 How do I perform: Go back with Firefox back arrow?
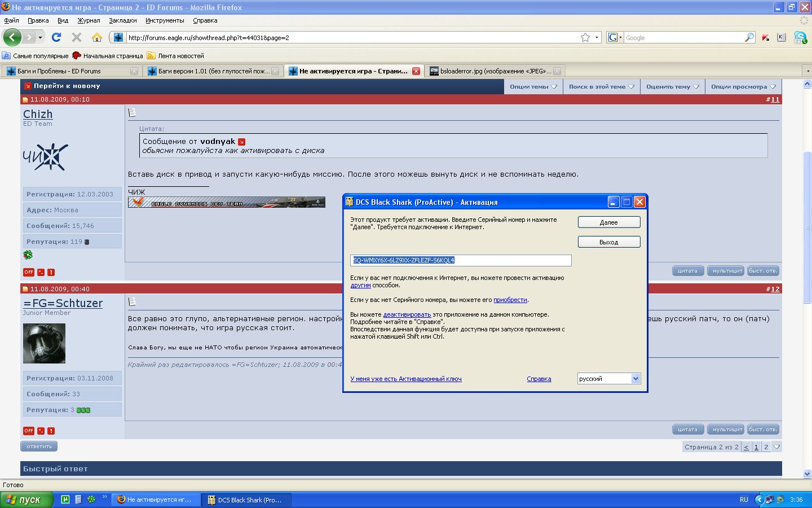click(12, 37)
